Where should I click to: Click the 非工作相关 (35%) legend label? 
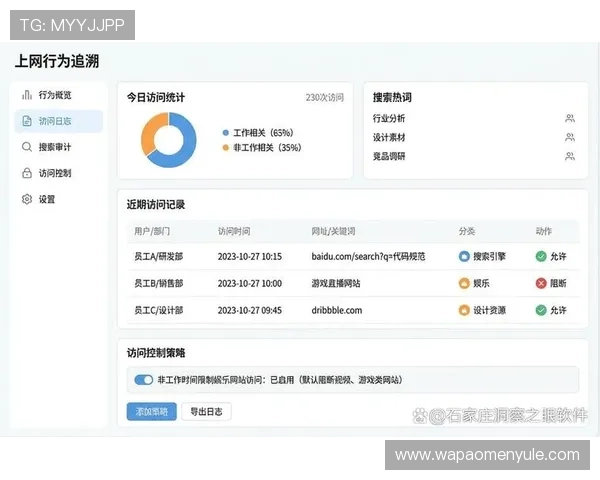click(267, 147)
